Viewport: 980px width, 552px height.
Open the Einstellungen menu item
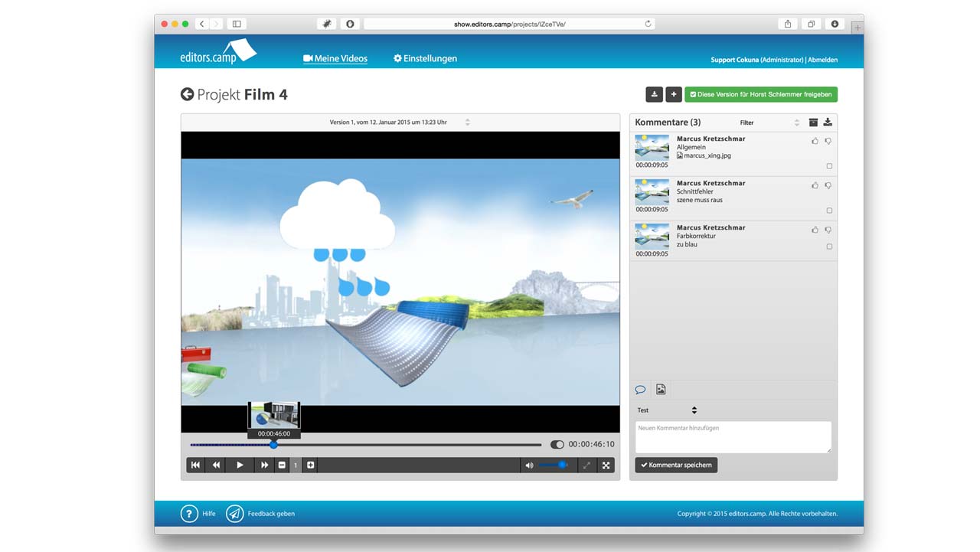click(425, 58)
